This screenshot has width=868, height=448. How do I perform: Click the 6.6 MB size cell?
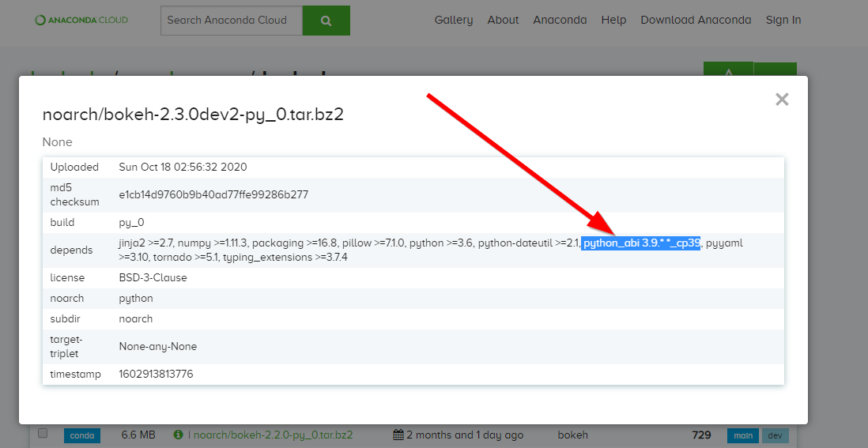tap(138, 435)
